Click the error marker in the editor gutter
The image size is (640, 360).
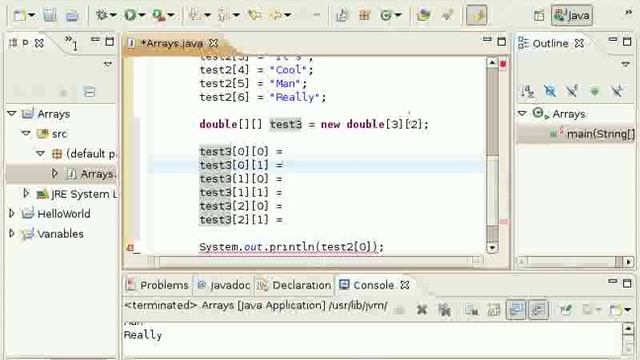(131, 247)
